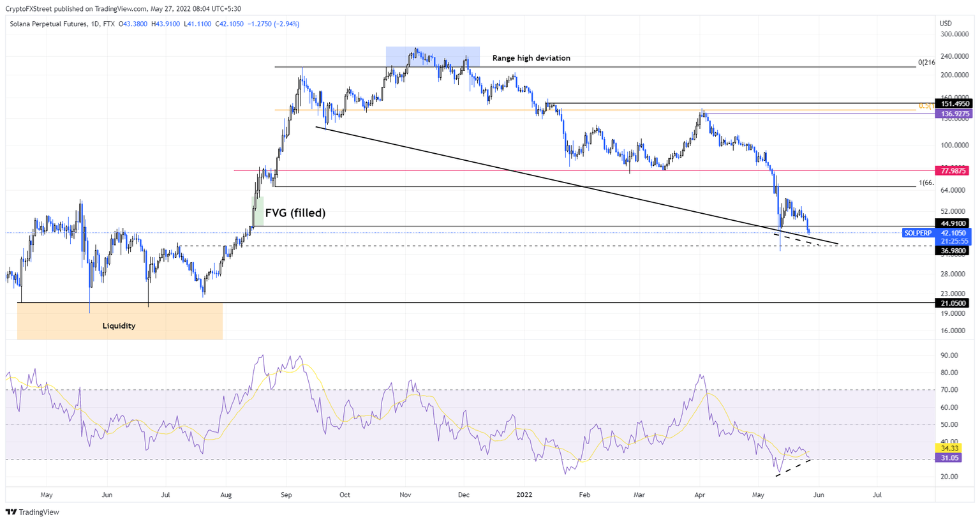Click the purple 31.05 RSI band label
The height and width of the screenshot is (522, 980).
pos(950,459)
